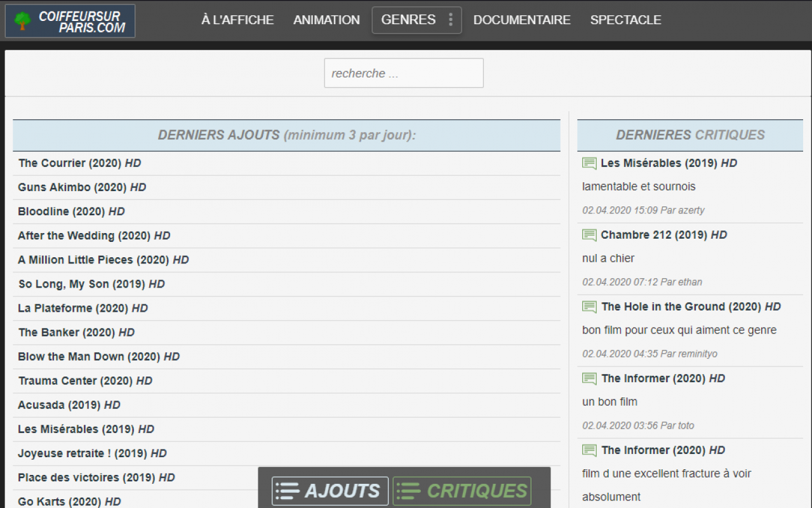Focus the recherche search field
This screenshot has height=508, width=812.
click(404, 73)
